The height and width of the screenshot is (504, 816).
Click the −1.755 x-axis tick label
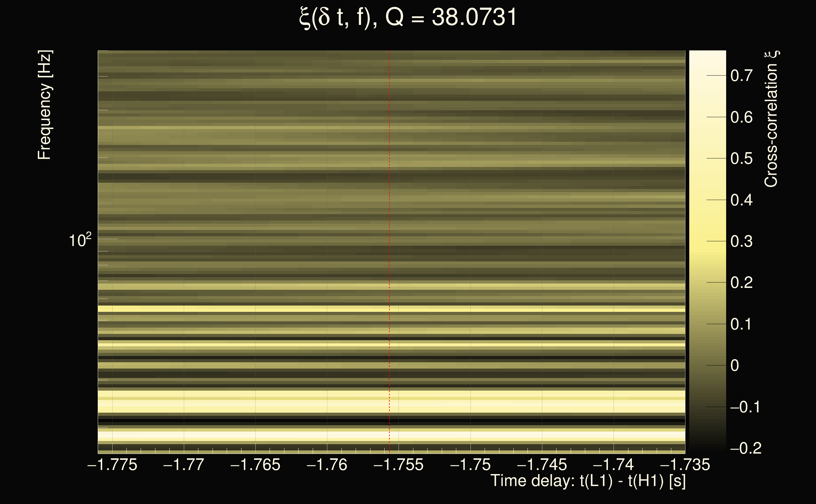[x=399, y=465]
